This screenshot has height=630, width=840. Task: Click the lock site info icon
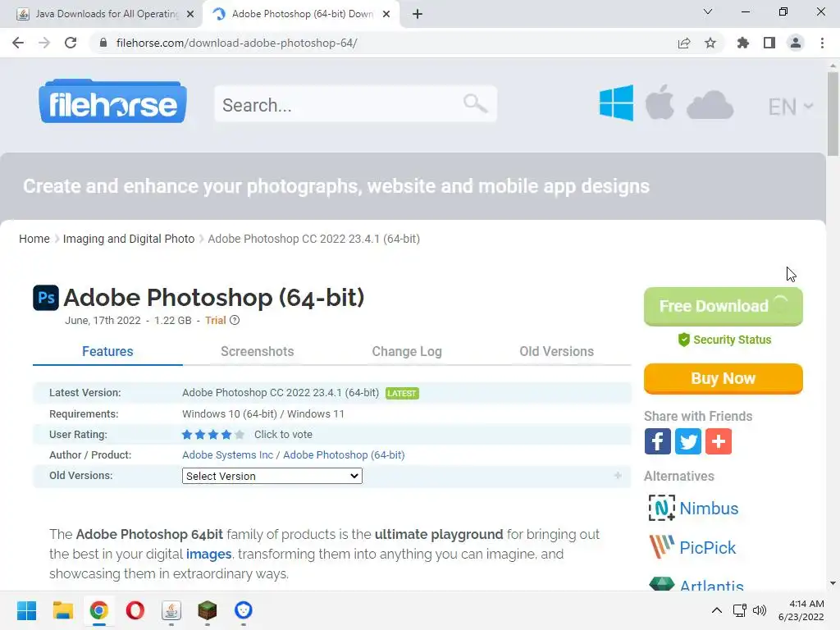(103, 43)
